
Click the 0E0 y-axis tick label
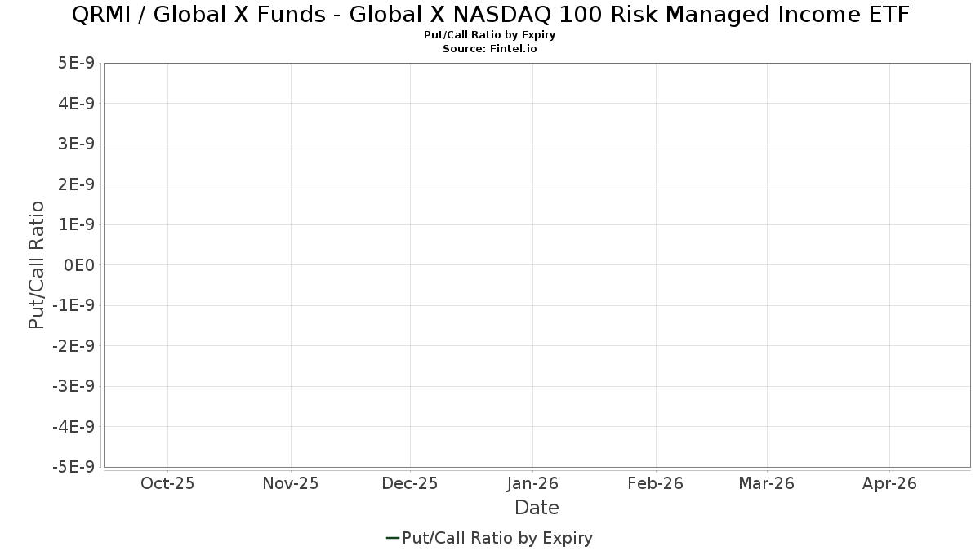[80, 265]
